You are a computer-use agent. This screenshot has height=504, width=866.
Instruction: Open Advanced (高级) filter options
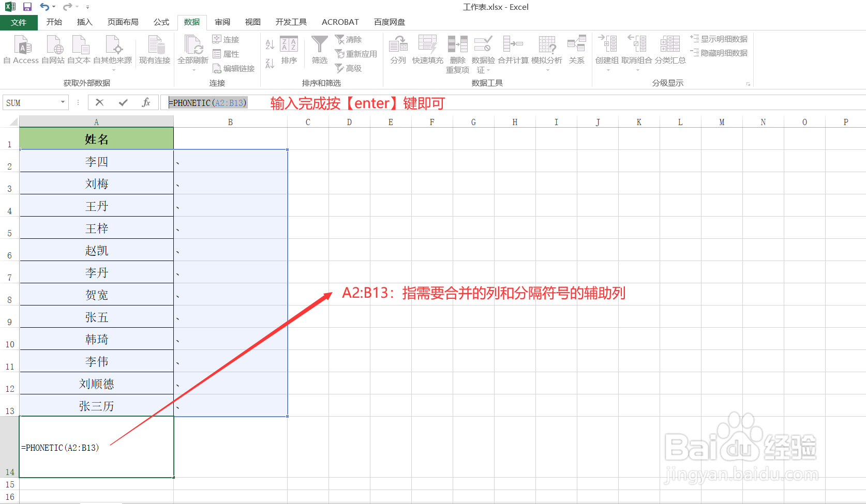[x=348, y=68]
